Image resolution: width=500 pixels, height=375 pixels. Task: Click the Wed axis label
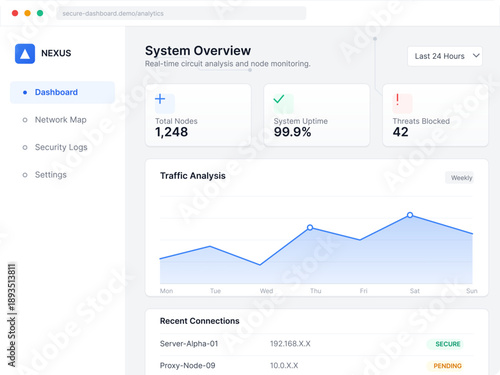266,291
